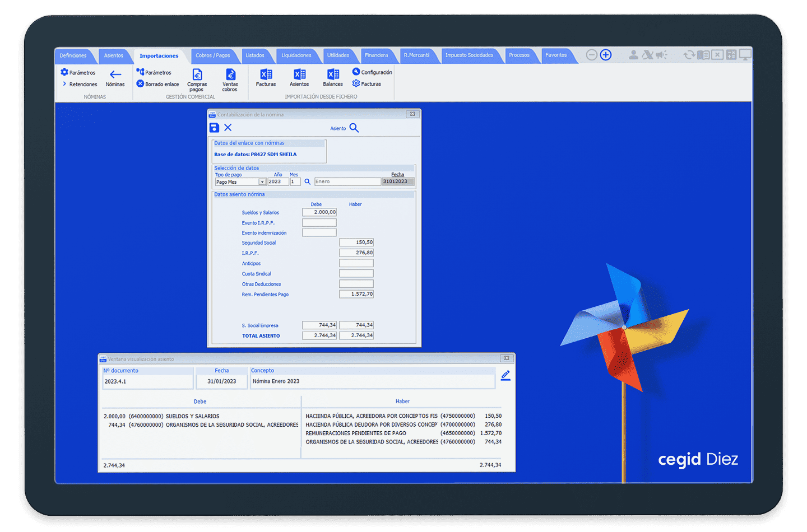Switch to the Asientos tab
807x532 pixels.
click(x=114, y=55)
